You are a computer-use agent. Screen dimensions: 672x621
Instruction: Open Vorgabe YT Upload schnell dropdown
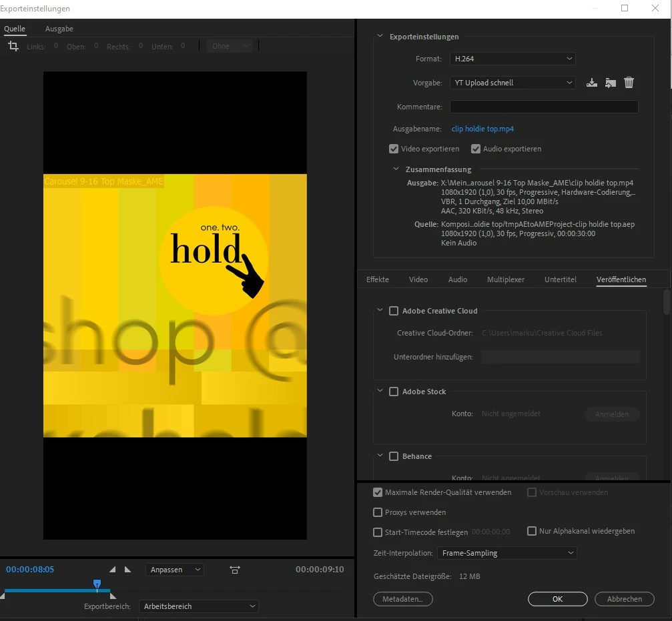pos(513,83)
